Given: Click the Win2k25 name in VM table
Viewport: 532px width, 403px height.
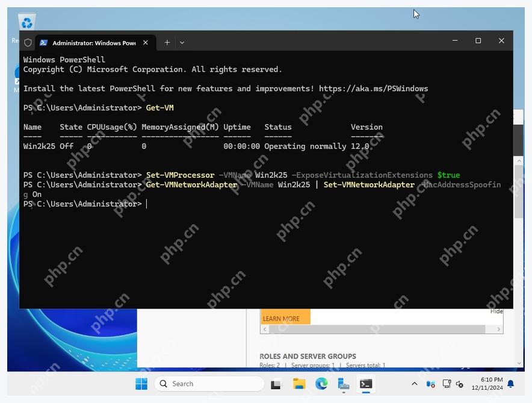Looking at the screenshot, I should 39,146.
